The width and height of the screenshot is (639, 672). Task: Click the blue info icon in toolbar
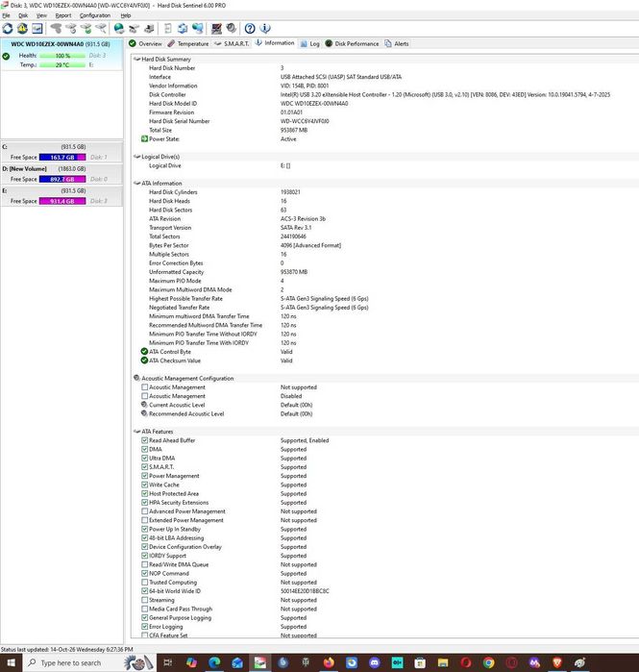click(265, 29)
